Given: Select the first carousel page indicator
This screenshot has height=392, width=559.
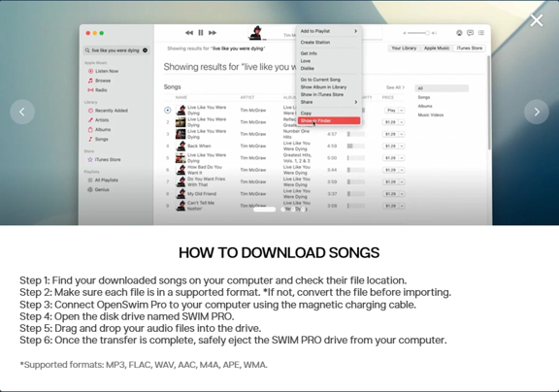Looking at the screenshot, I should click(264, 210).
